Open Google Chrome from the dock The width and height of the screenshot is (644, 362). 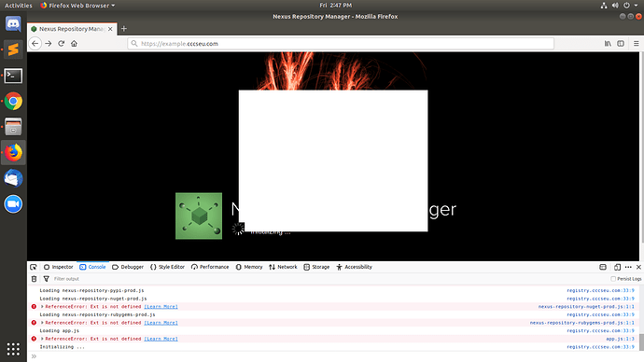point(13,101)
